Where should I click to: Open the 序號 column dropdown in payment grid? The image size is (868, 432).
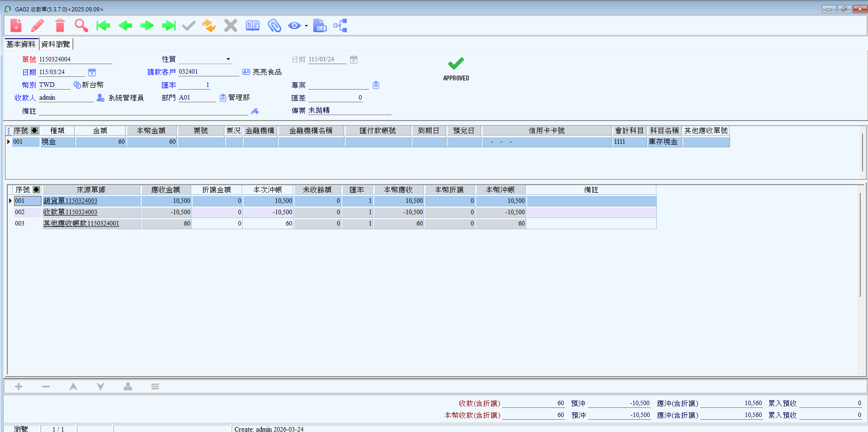(x=35, y=131)
